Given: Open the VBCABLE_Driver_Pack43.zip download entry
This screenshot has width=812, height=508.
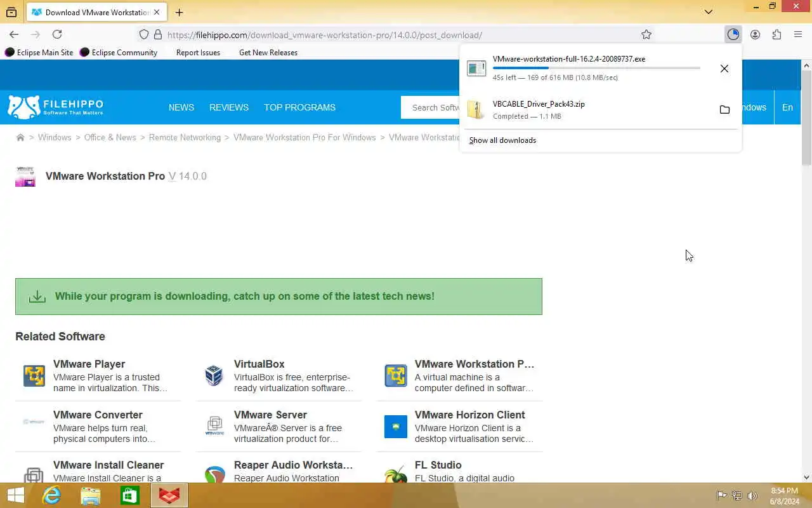Looking at the screenshot, I should click(587, 109).
